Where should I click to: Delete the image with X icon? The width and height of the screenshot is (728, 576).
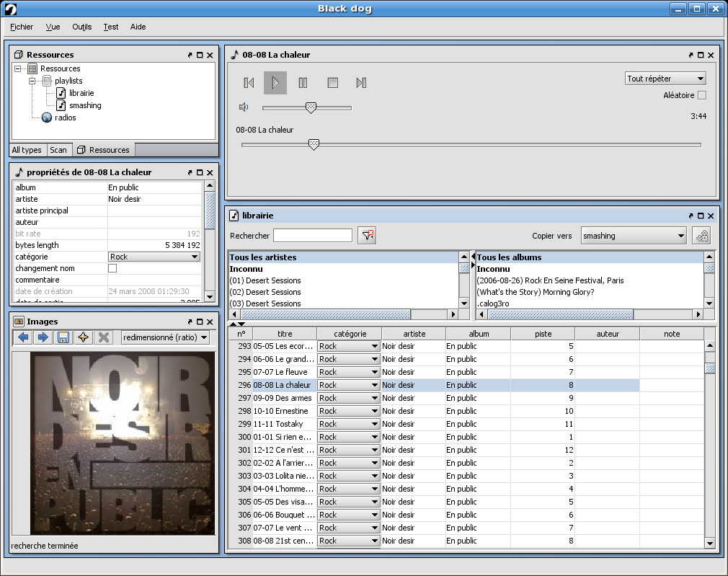pos(104,337)
